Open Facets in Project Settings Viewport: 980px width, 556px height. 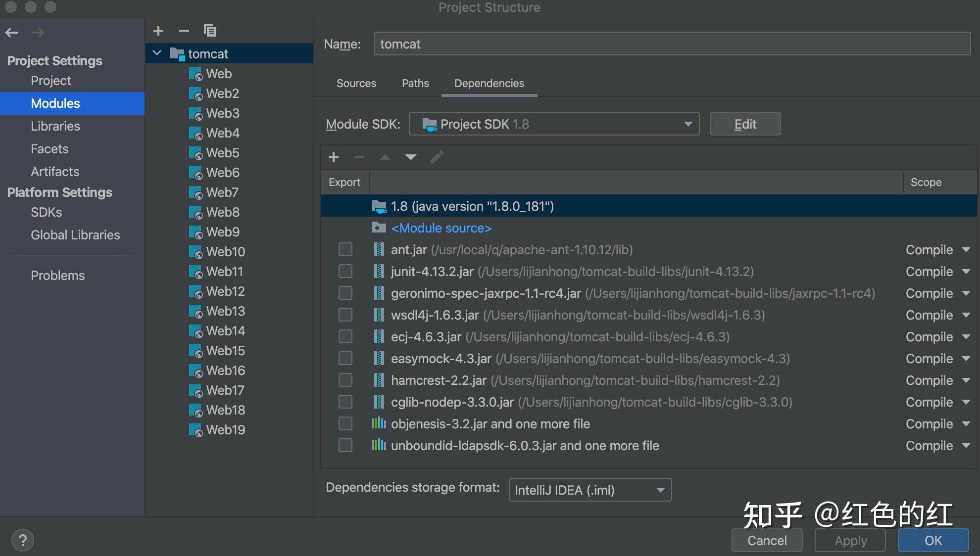coord(49,149)
